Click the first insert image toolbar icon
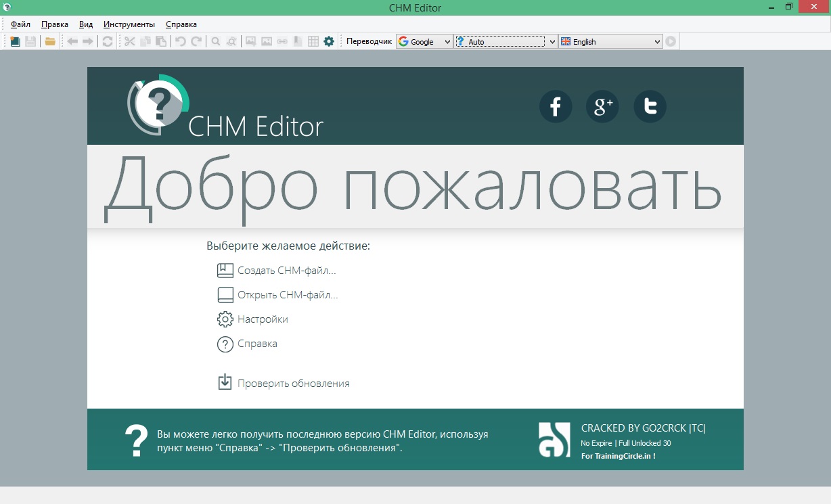 pos(250,41)
